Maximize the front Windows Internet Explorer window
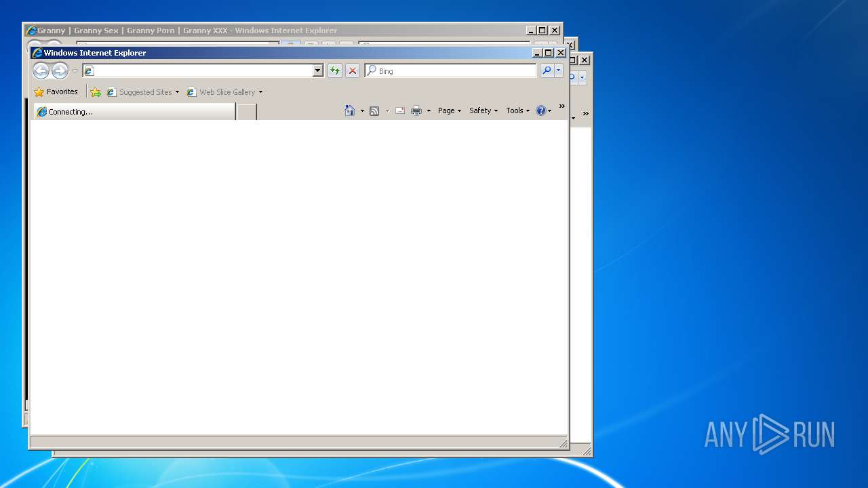The height and width of the screenshot is (488, 868). click(x=549, y=53)
